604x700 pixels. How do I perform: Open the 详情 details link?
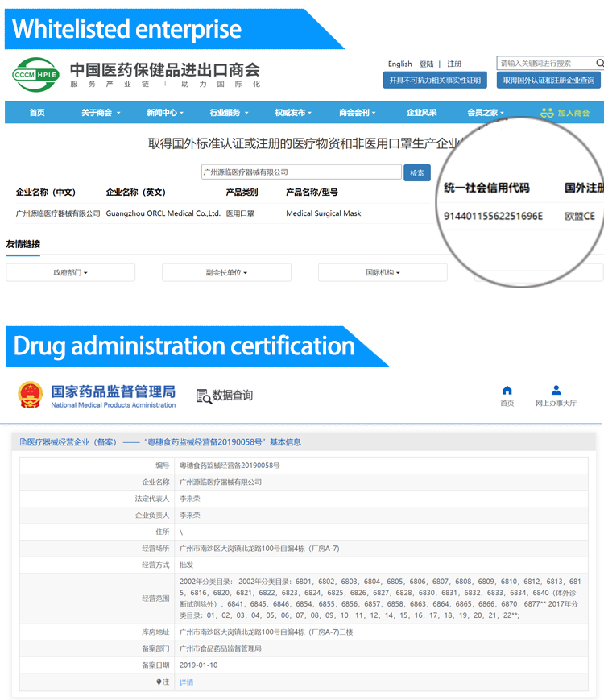186,682
